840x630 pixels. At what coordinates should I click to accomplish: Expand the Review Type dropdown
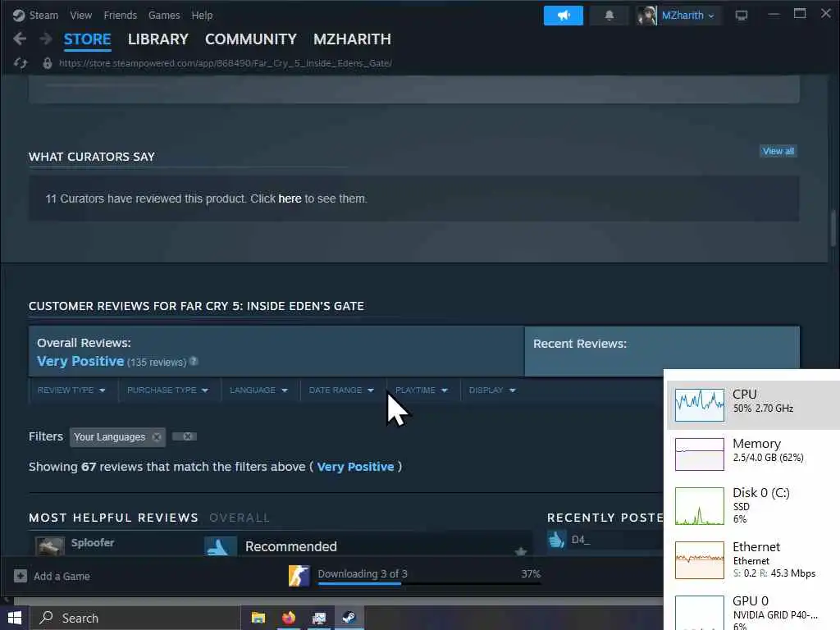click(x=71, y=390)
